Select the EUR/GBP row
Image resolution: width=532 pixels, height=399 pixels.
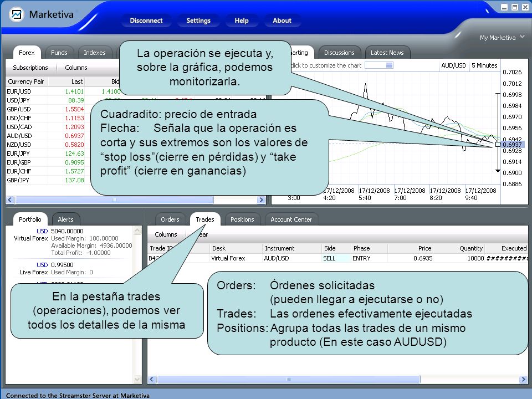[48, 162]
